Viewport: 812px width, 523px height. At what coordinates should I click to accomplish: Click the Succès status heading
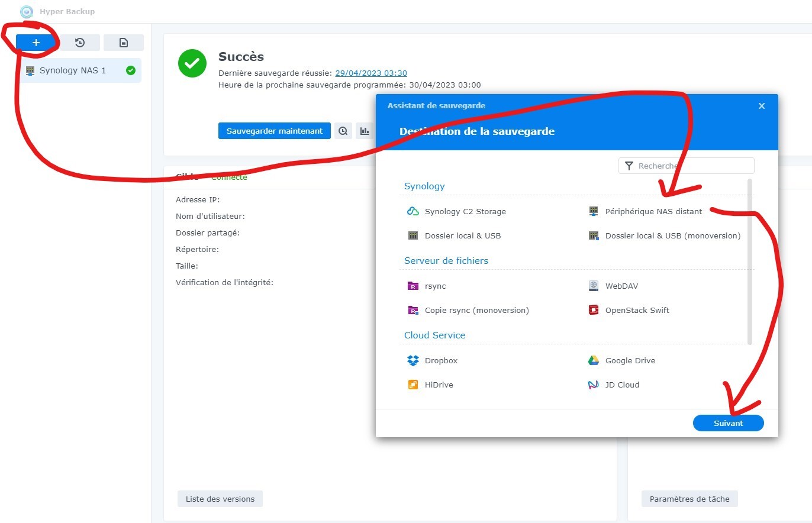(x=241, y=57)
